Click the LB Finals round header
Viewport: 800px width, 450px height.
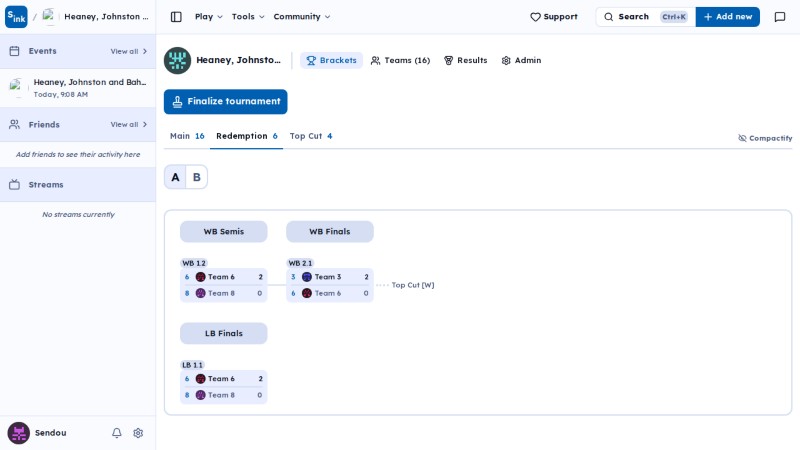coord(223,334)
